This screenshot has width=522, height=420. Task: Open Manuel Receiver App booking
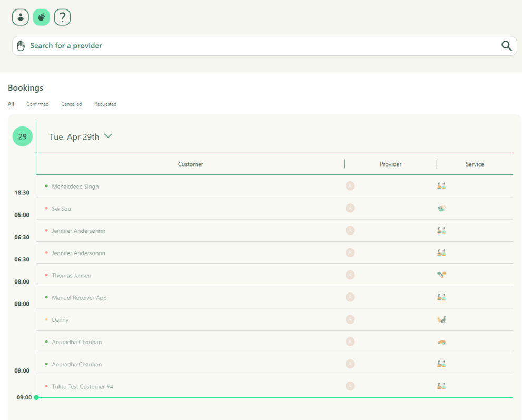(79, 298)
